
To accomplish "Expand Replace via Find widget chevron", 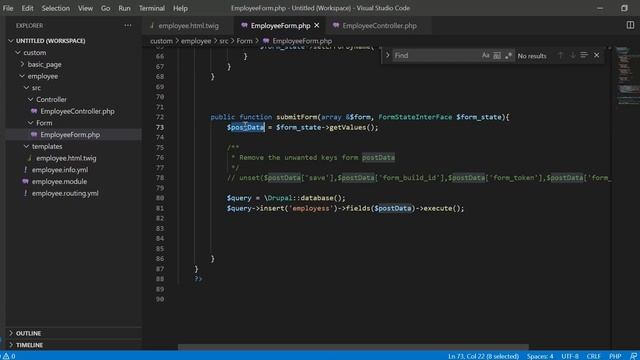I will coord(387,56).
